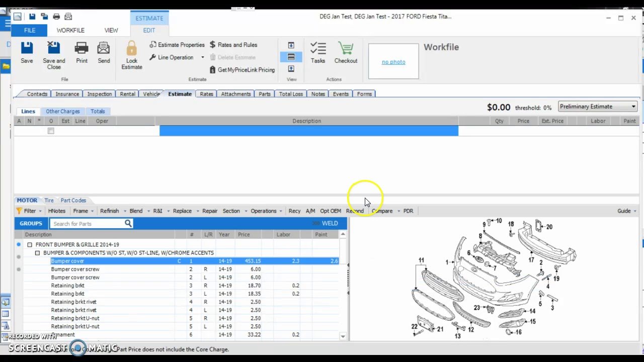This screenshot has width=644, height=362.
Task: Click the highlighted split View layout icon
Action: pos(291,57)
